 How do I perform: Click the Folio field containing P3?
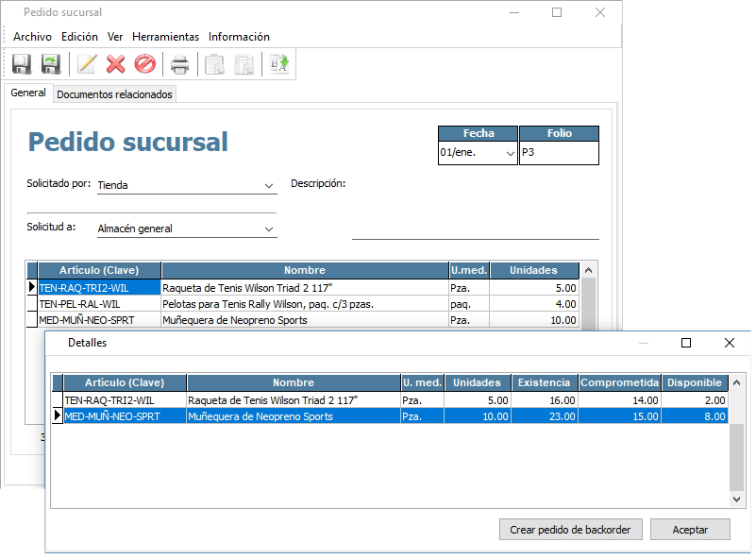pyautogui.click(x=559, y=153)
